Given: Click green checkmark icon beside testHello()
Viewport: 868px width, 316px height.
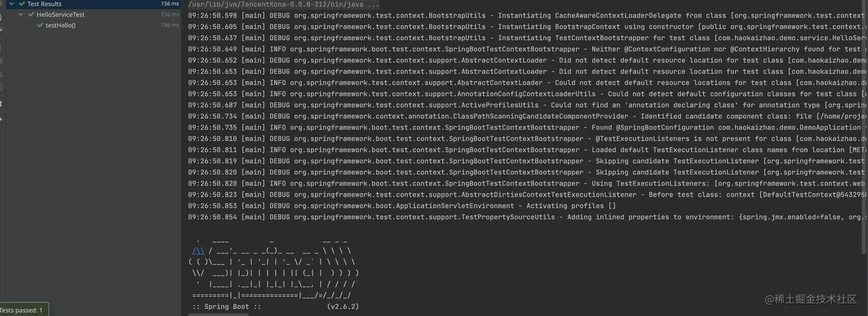Looking at the screenshot, I should pyautogui.click(x=40, y=25).
